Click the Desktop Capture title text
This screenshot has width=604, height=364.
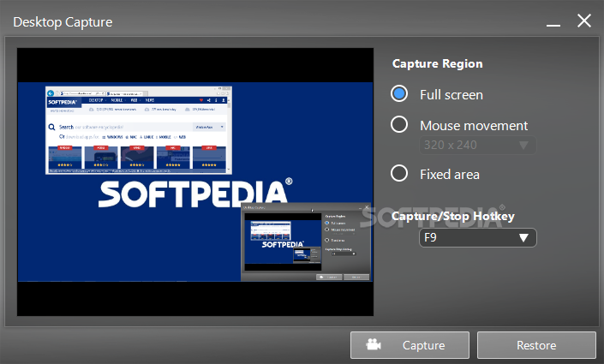pyautogui.click(x=63, y=22)
